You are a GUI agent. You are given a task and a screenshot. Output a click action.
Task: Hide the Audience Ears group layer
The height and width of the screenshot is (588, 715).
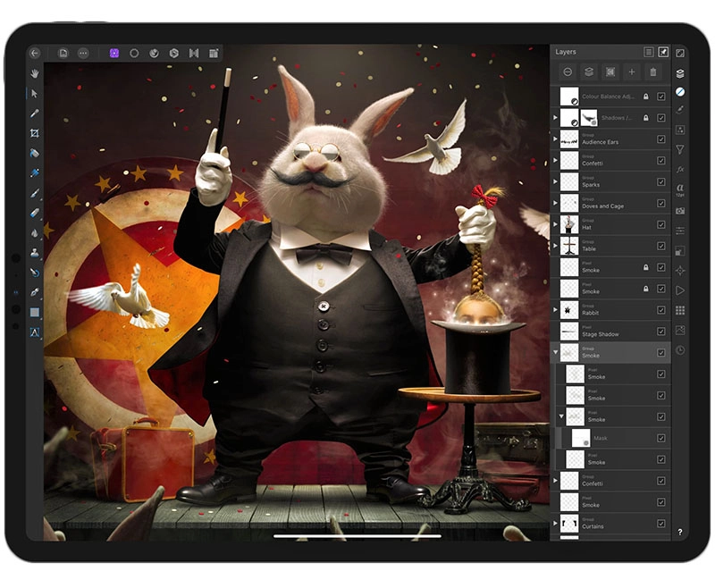click(661, 139)
